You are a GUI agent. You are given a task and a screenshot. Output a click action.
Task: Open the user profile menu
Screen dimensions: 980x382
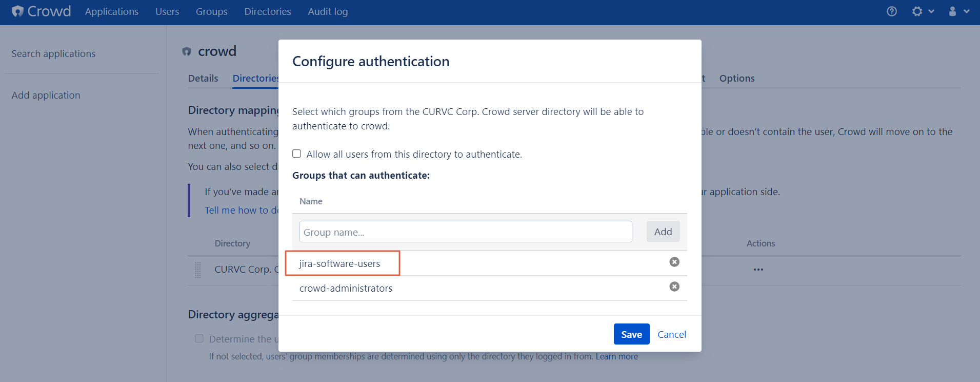pyautogui.click(x=958, y=11)
